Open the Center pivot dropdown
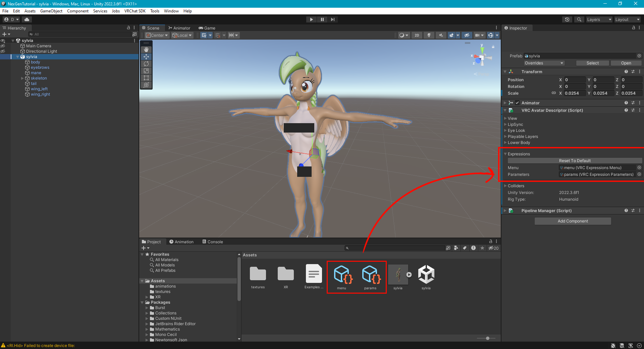 coord(157,35)
